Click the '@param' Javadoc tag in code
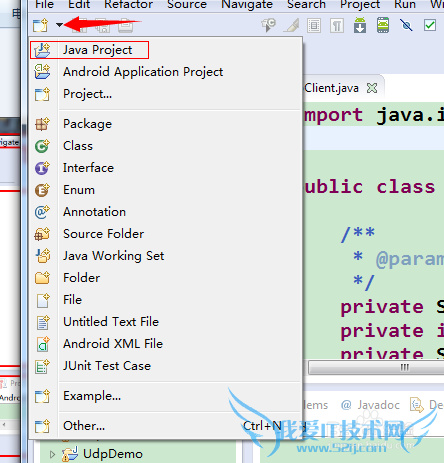The image size is (444, 463). pos(410,259)
